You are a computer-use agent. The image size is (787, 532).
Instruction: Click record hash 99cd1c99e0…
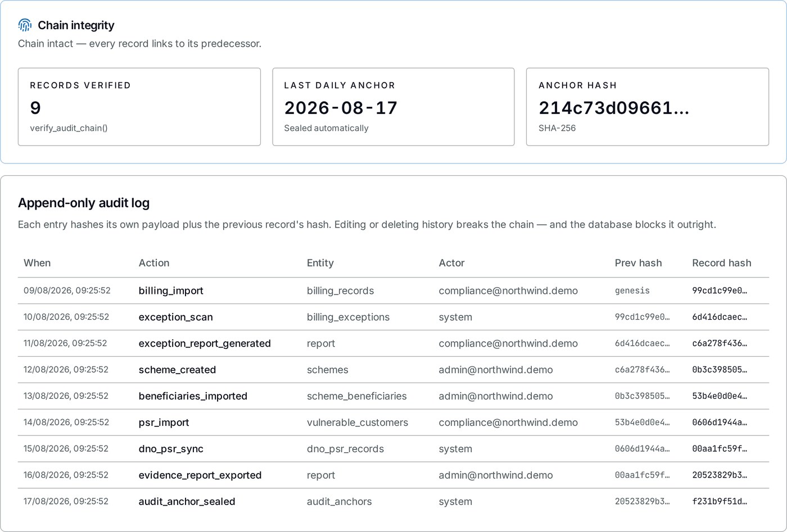(x=720, y=291)
